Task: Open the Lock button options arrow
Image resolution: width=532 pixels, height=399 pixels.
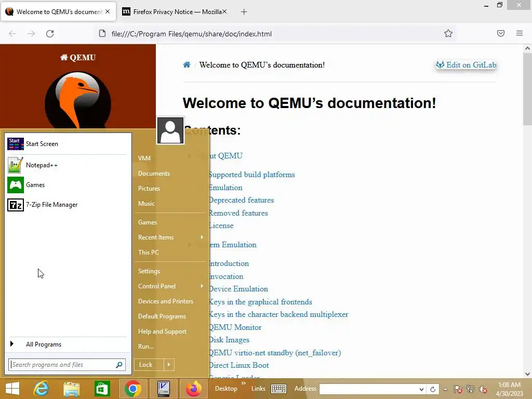Action: (x=169, y=365)
